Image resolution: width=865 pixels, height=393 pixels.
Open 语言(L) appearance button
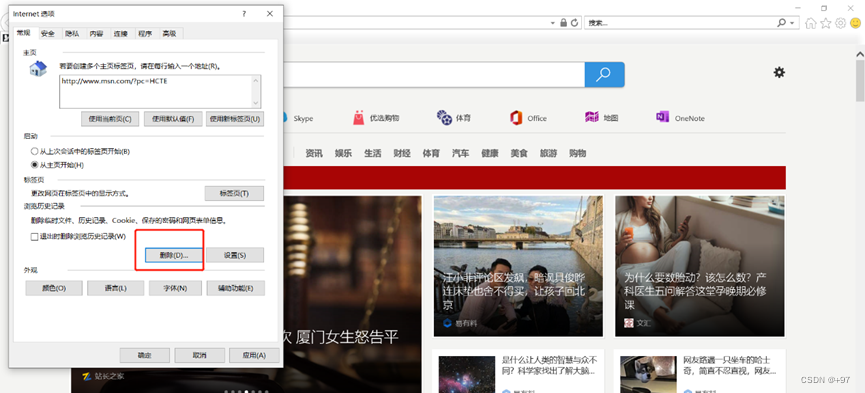coord(115,288)
